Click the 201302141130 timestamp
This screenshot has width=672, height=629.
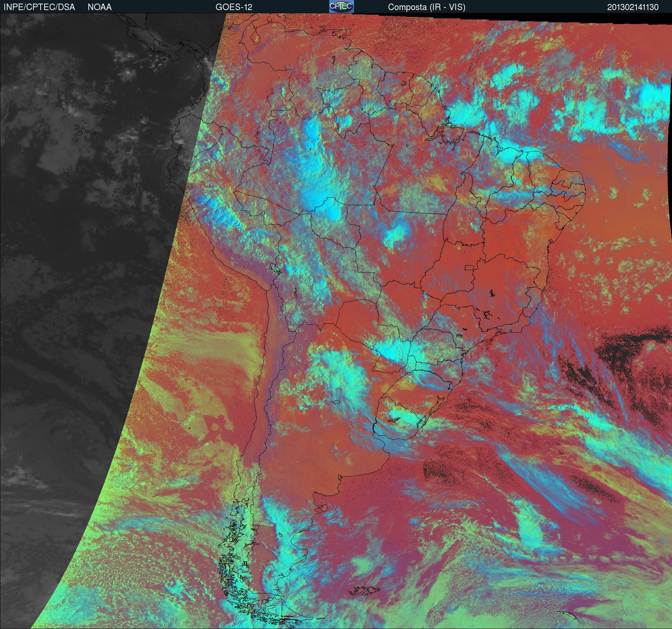[632, 7]
